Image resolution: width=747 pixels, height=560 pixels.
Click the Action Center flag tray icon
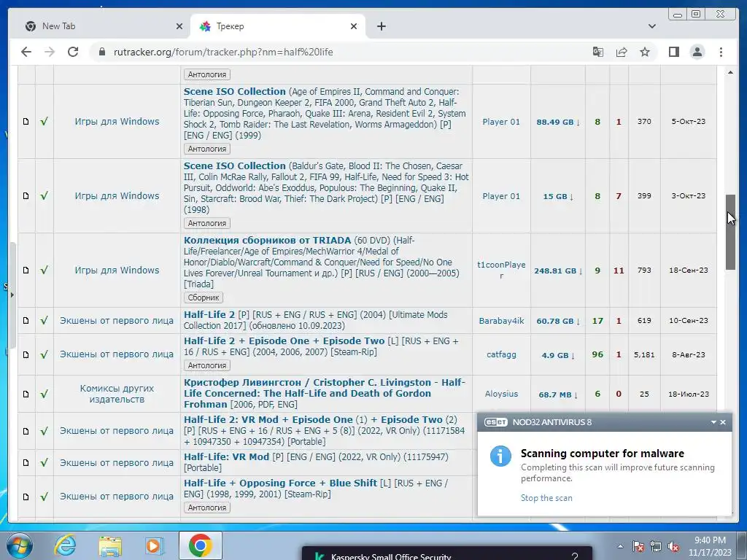pos(638,546)
